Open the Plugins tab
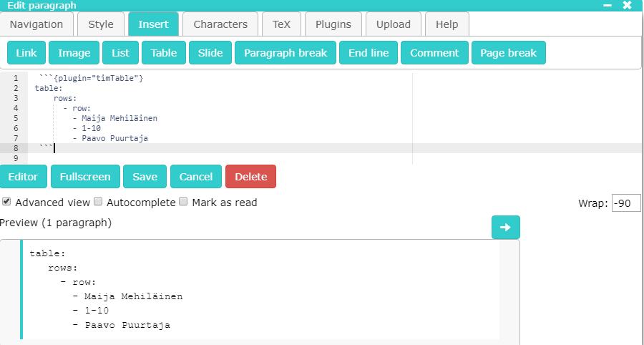This screenshot has height=345, width=644. [333, 24]
